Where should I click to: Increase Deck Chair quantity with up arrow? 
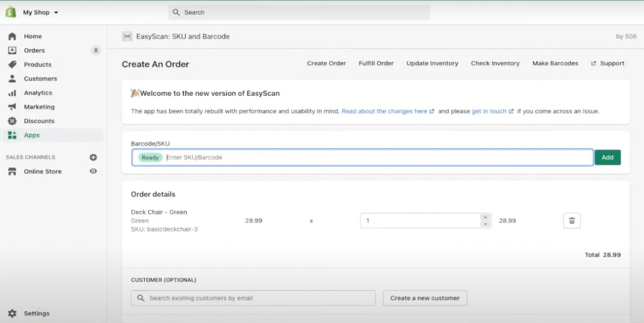(x=485, y=217)
